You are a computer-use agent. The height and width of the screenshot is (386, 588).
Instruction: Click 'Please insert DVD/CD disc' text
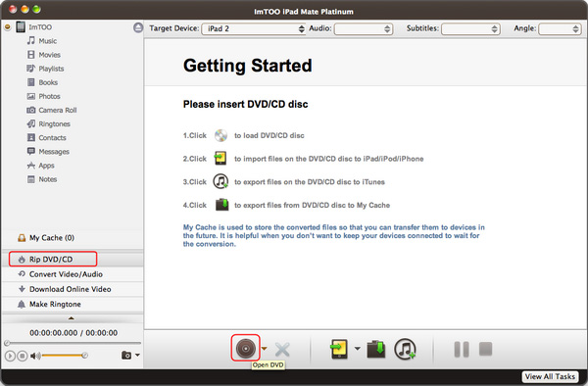(x=246, y=104)
